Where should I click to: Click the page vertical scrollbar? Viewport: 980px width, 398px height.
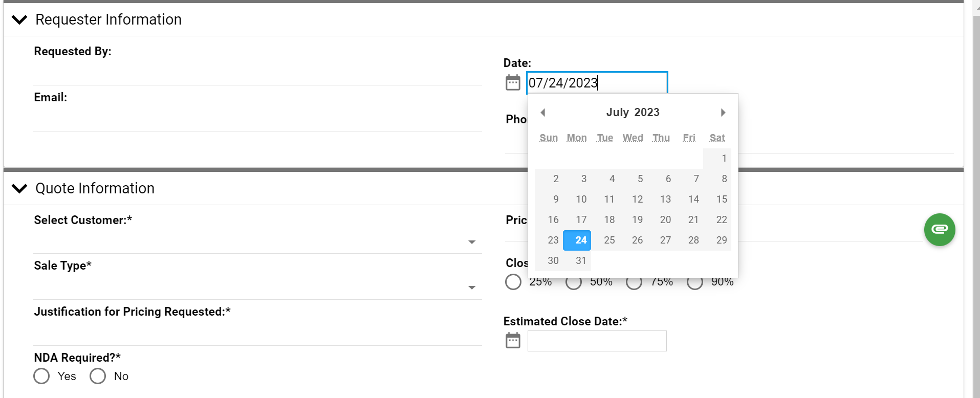[x=976, y=205]
